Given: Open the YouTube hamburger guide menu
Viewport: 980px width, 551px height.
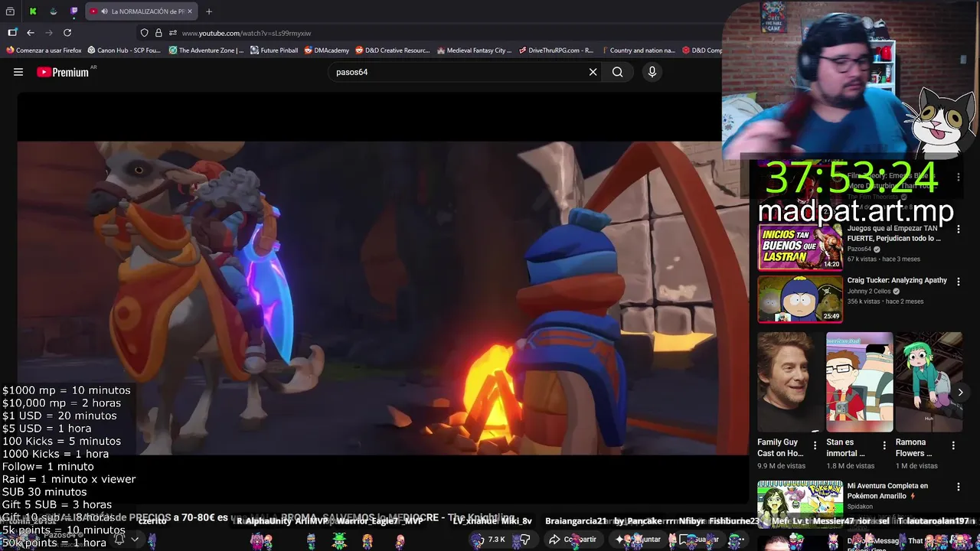Looking at the screenshot, I should [x=18, y=72].
